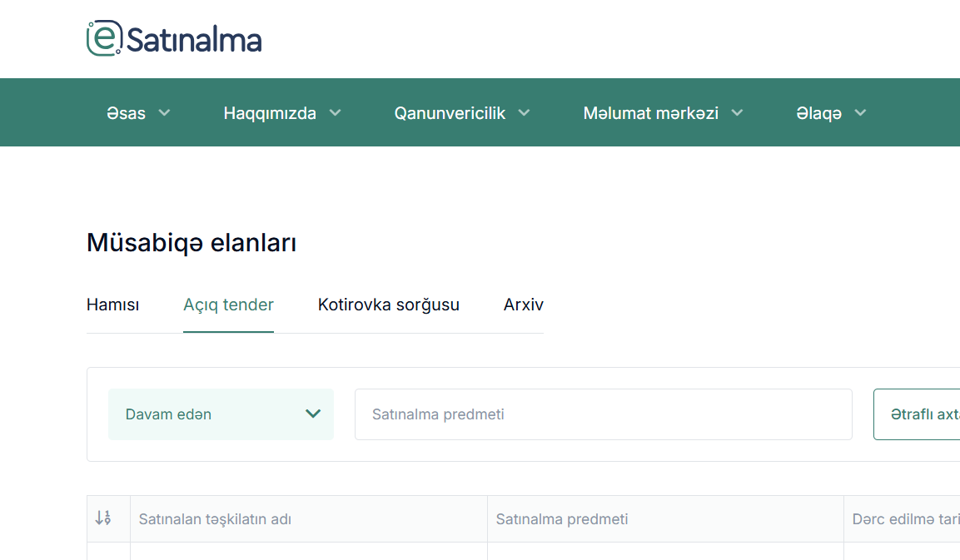This screenshot has height=560, width=960.
Task: Open the Məlumat mərkəzi menu
Action: (x=651, y=113)
